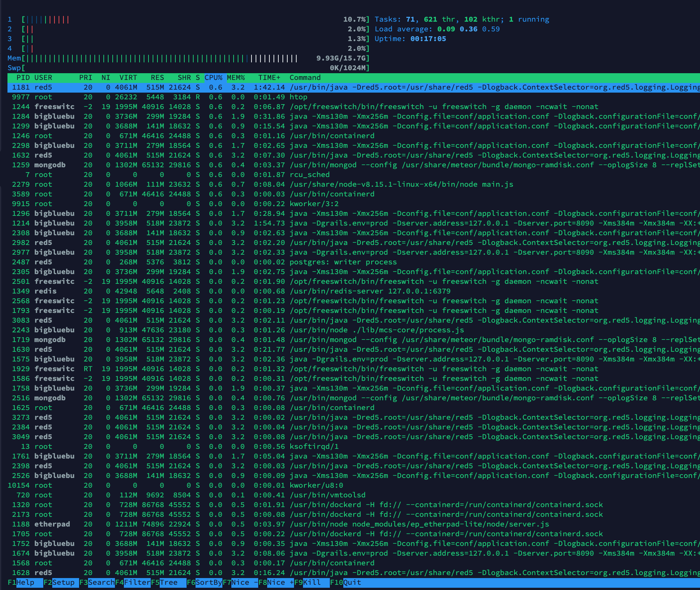Select containerd row PID 1568
Image resolution: width=700 pixels, height=590 pixels.
354,563
